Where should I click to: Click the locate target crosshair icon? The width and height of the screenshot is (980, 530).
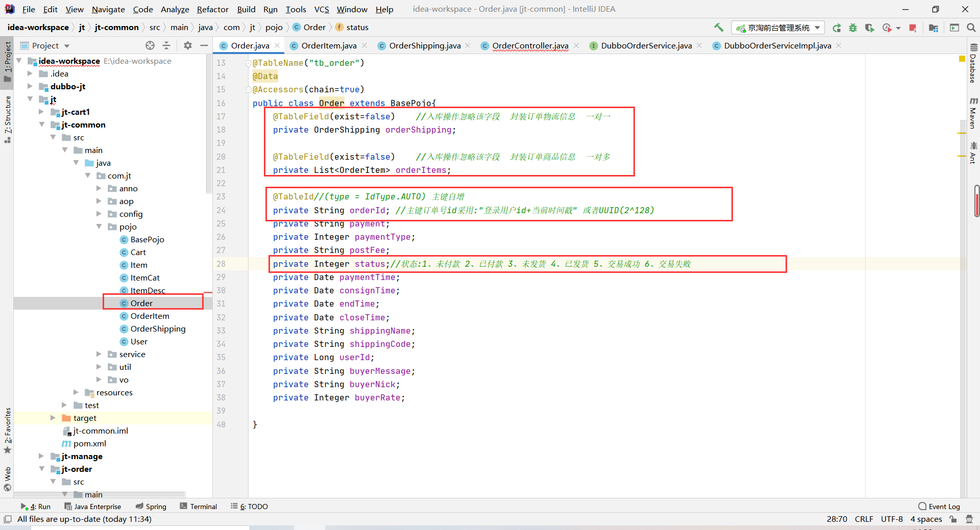150,45
